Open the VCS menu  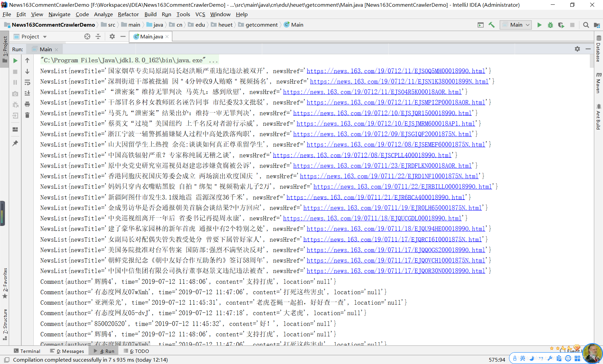click(200, 14)
